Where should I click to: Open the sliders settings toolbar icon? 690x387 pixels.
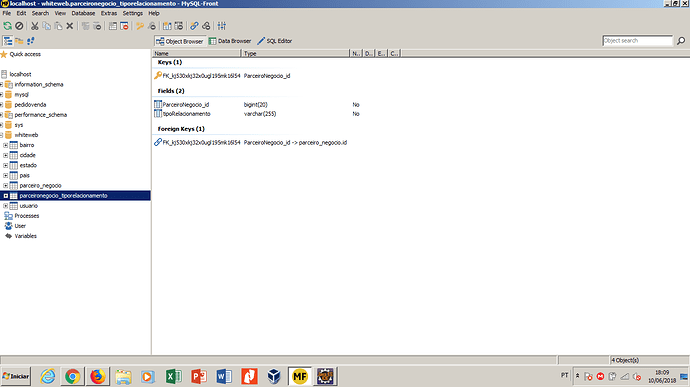click(222, 26)
